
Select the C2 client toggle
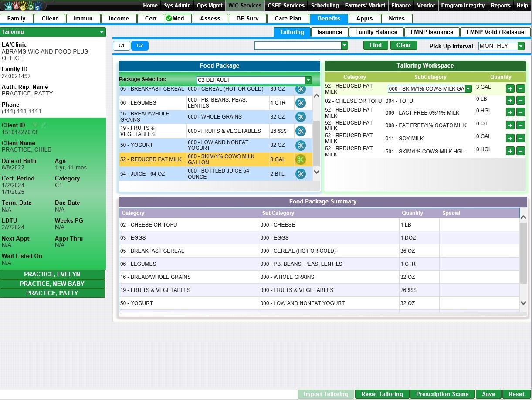140,45
